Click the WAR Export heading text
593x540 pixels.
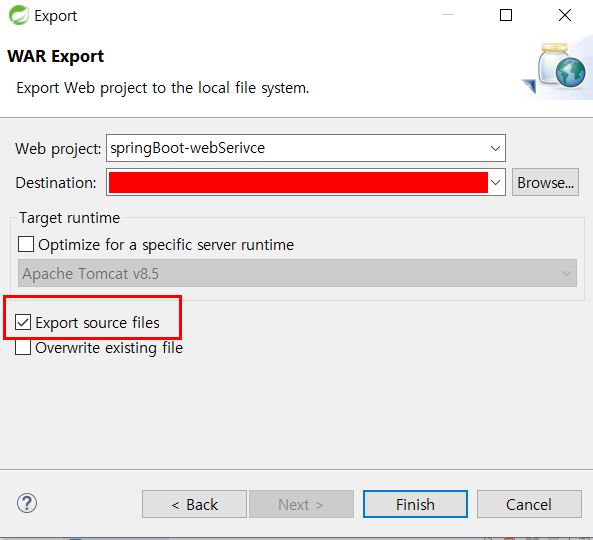point(55,56)
